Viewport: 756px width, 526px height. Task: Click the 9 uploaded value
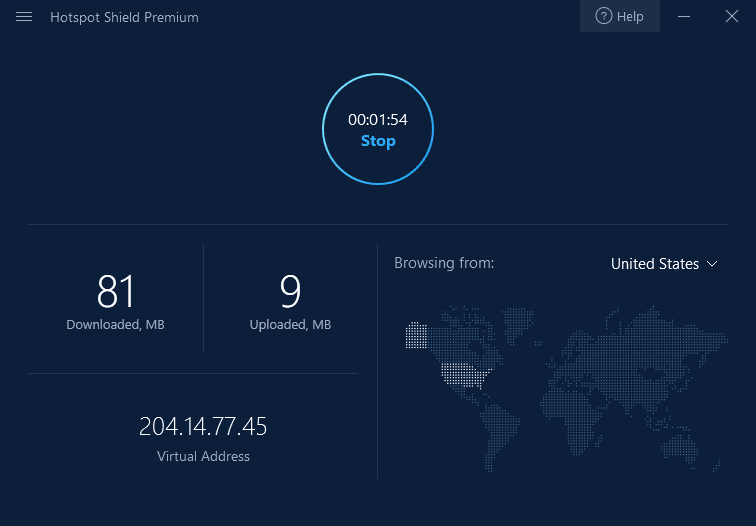[x=290, y=291]
